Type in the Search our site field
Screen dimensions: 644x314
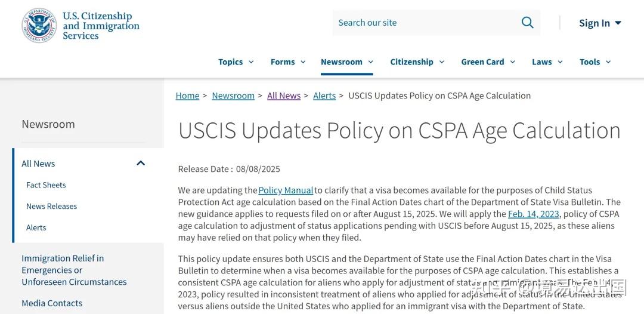click(423, 23)
